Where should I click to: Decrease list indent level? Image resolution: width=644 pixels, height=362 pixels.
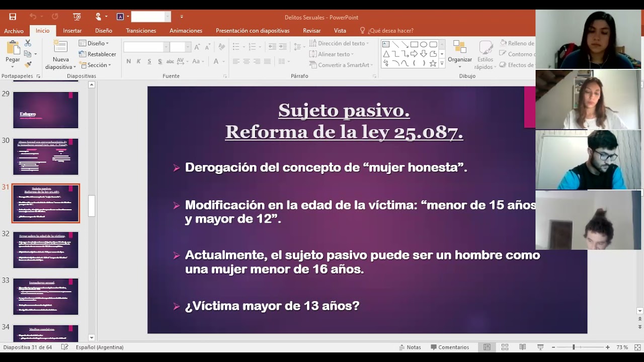(272, 47)
